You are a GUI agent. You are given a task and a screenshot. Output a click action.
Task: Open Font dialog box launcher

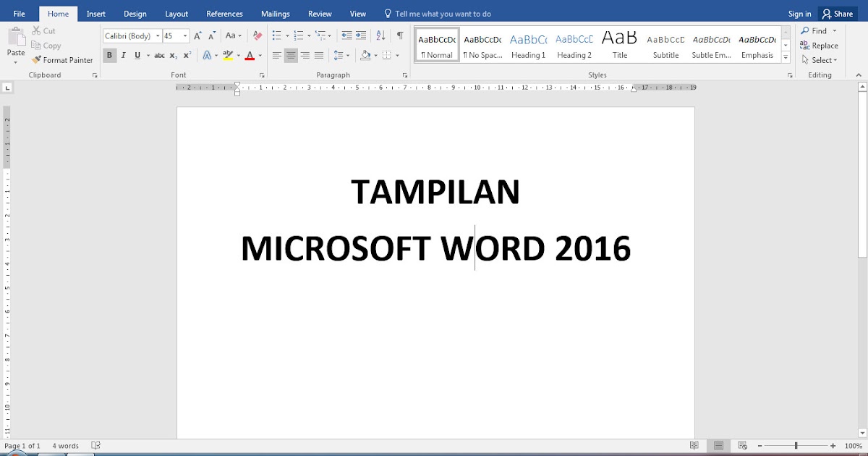262,75
